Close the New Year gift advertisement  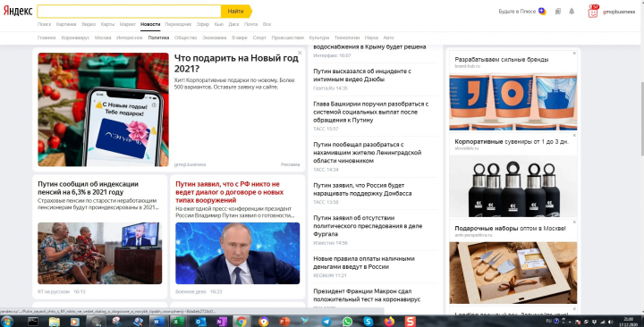[x=300, y=53]
